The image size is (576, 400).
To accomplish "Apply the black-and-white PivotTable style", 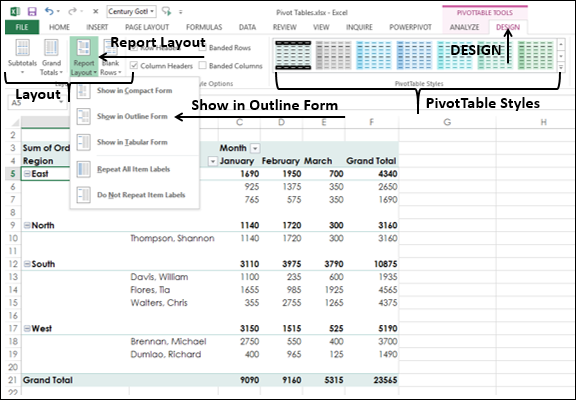I will pyautogui.click(x=293, y=55).
